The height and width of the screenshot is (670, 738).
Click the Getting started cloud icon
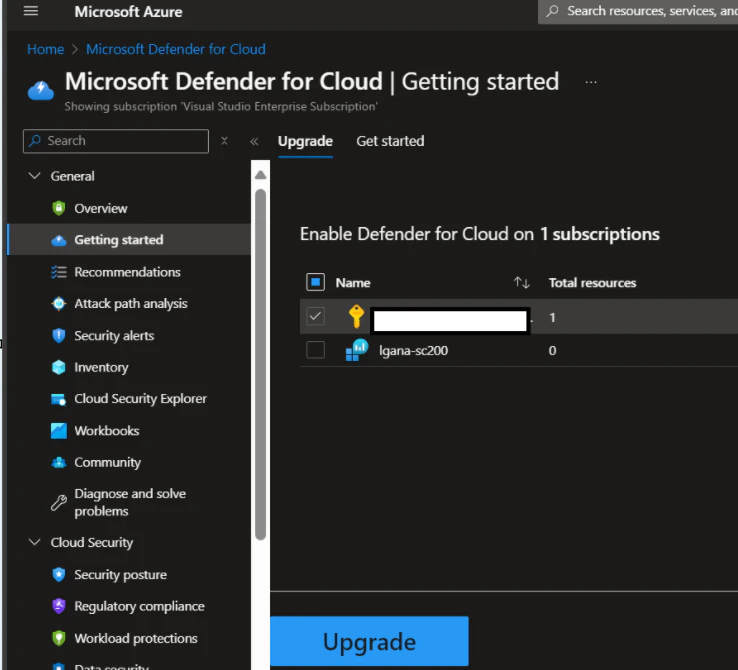58,240
